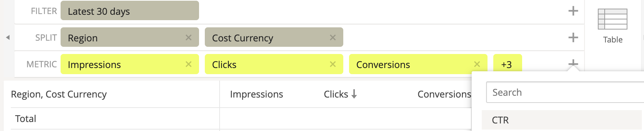Sort by the Conversions column header

444,94
